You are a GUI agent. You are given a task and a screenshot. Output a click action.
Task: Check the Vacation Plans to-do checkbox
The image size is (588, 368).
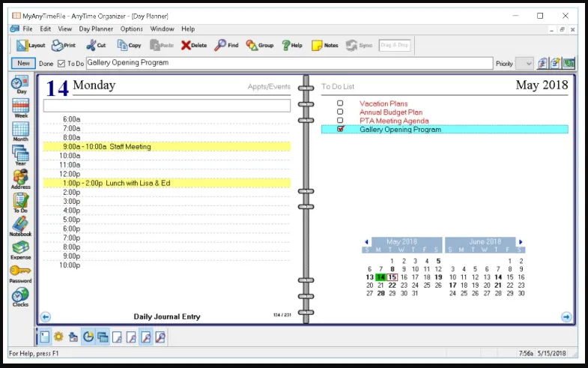point(340,103)
